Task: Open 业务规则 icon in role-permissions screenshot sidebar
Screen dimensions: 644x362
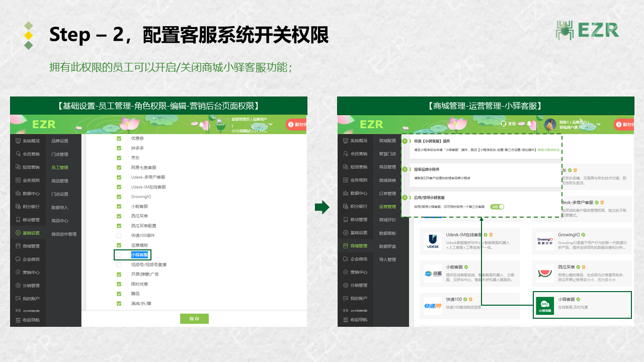Action: click(x=18, y=180)
